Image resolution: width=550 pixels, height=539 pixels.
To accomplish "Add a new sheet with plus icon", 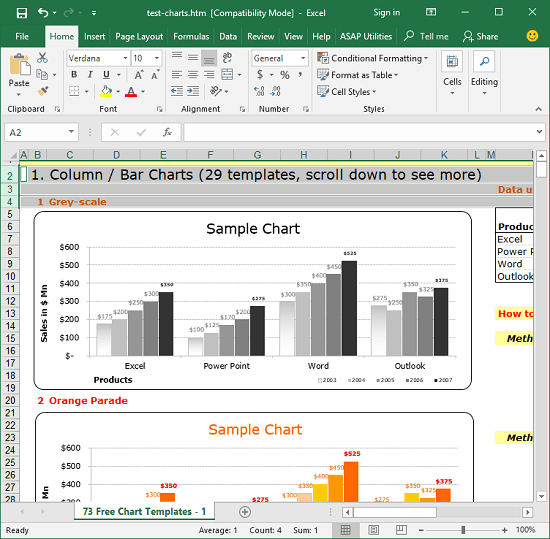I will 245,512.
